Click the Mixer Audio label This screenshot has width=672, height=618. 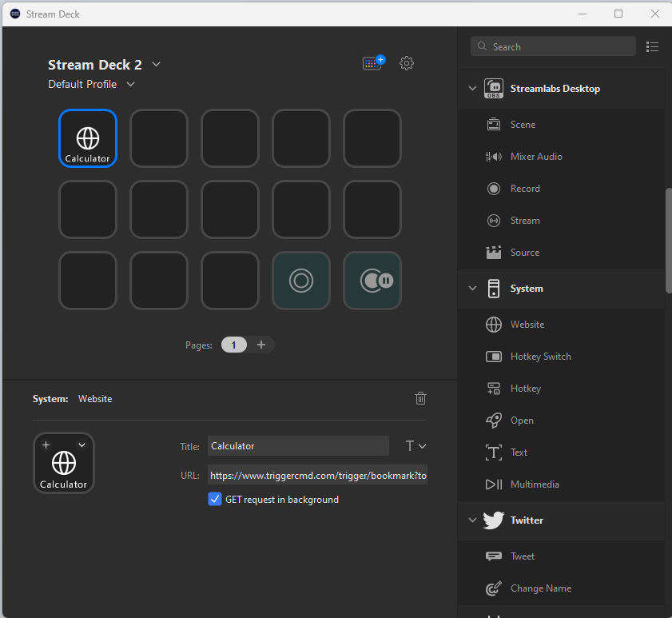(x=536, y=157)
